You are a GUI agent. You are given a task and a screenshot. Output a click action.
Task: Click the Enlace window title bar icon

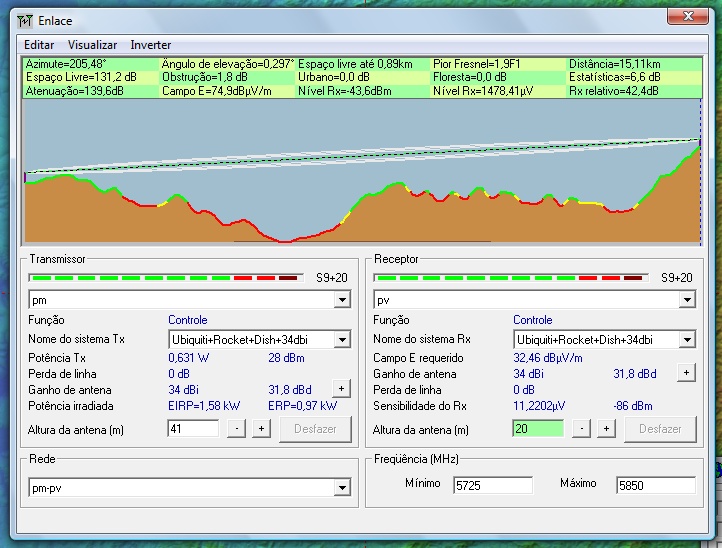point(26,20)
